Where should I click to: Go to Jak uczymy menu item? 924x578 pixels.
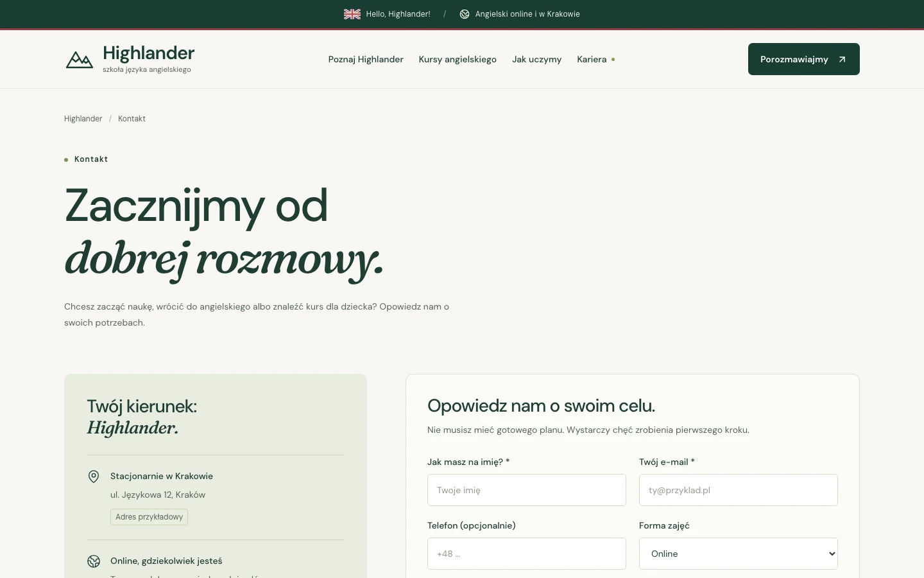click(x=536, y=59)
